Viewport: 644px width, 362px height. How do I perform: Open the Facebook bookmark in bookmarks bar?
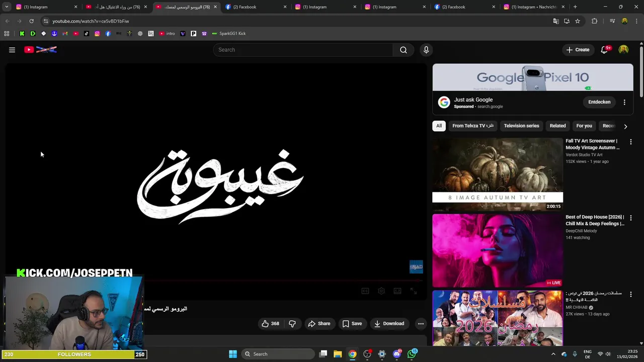pos(108,34)
